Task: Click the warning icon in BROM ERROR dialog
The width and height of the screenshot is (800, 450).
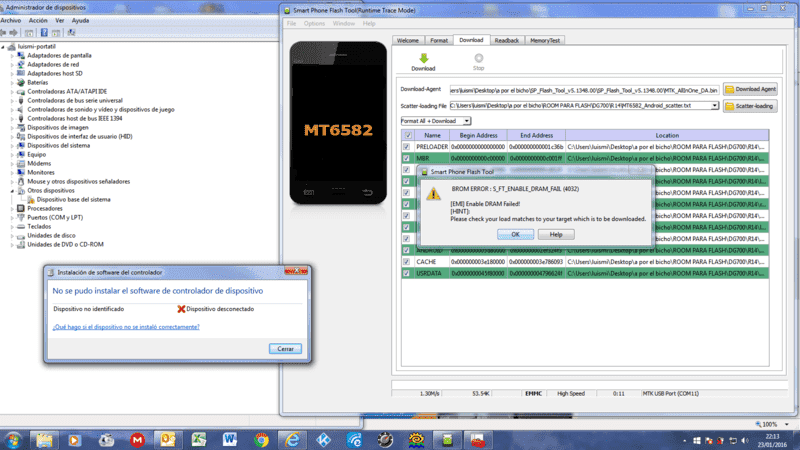Action: pyautogui.click(x=433, y=193)
